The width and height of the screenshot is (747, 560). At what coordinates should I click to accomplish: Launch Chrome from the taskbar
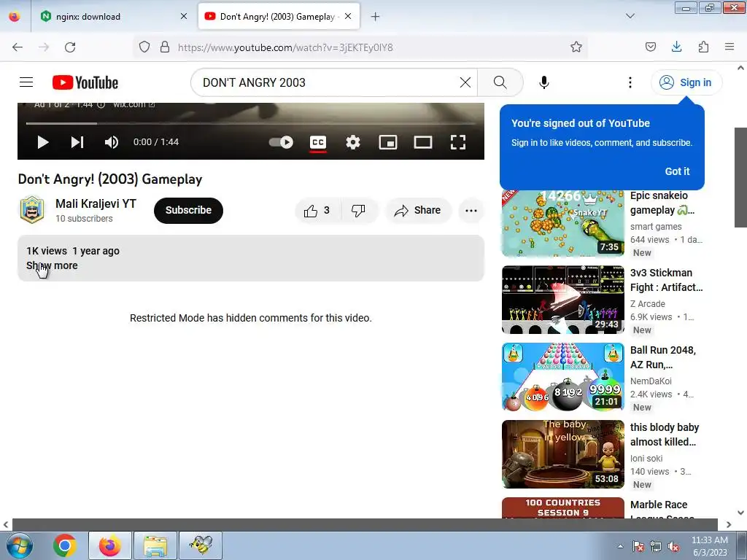pyautogui.click(x=65, y=545)
